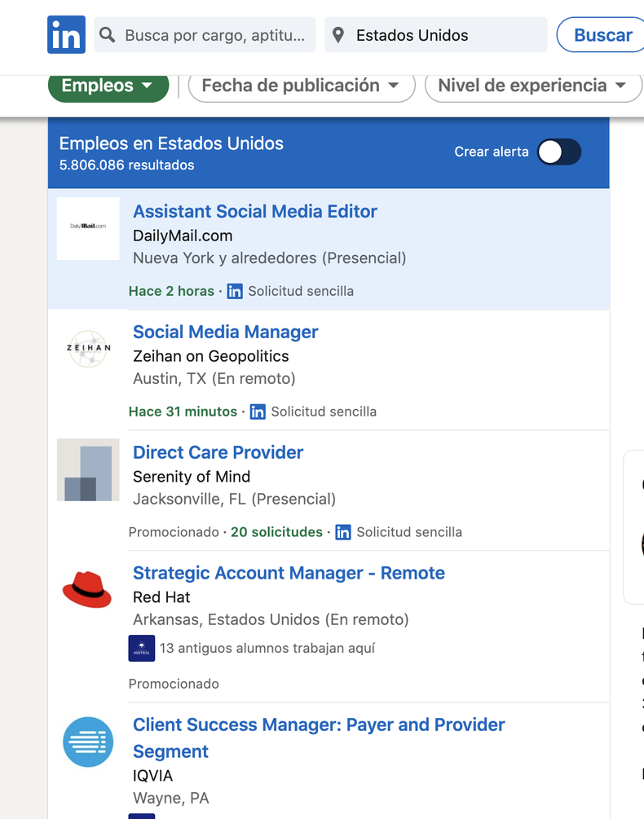Click the Serenity of Mind company logo
Image resolution: width=644 pixels, height=819 pixels.
[87, 470]
